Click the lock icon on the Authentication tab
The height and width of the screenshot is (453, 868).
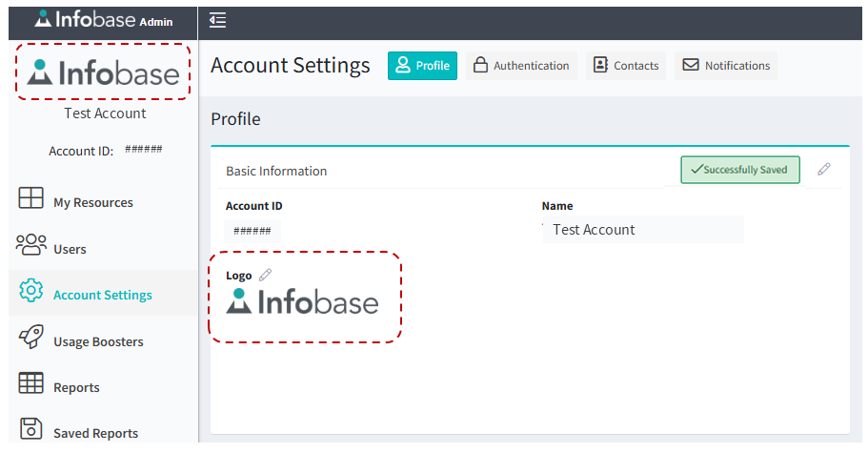(480, 65)
